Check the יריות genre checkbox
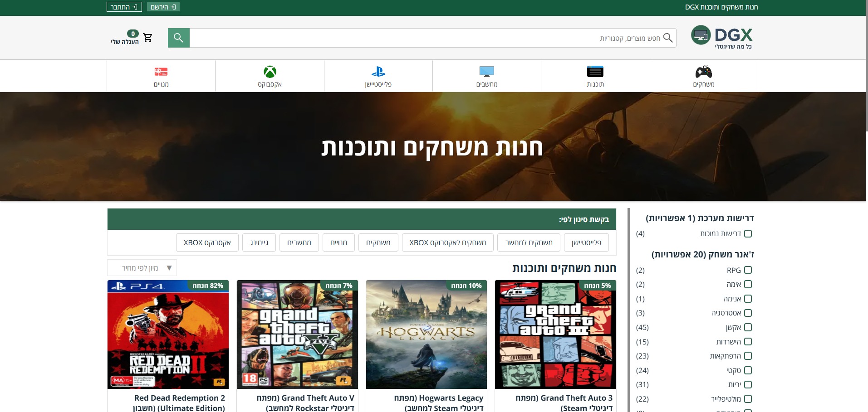The width and height of the screenshot is (868, 412). (x=748, y=384)
